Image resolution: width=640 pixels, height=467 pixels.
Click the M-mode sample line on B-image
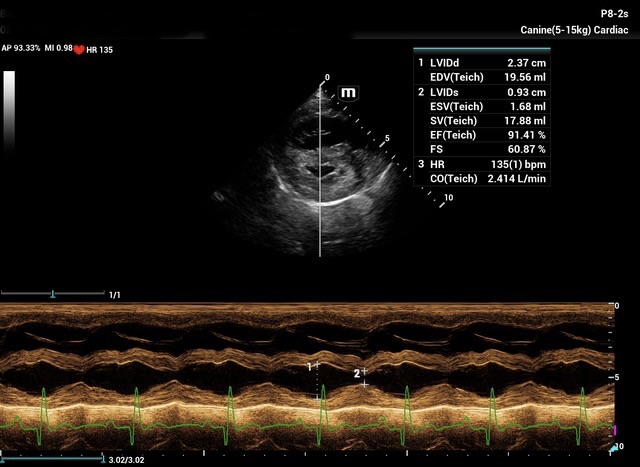[320, 200]
